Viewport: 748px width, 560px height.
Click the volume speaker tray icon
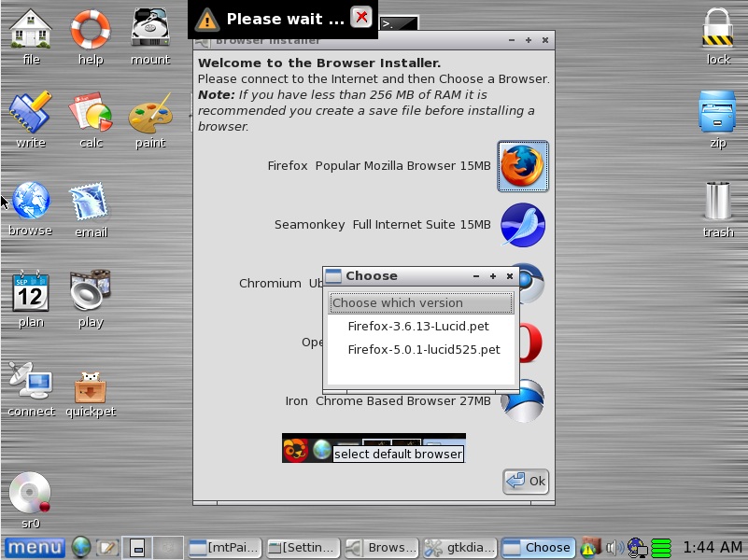[x=614, y=548]
